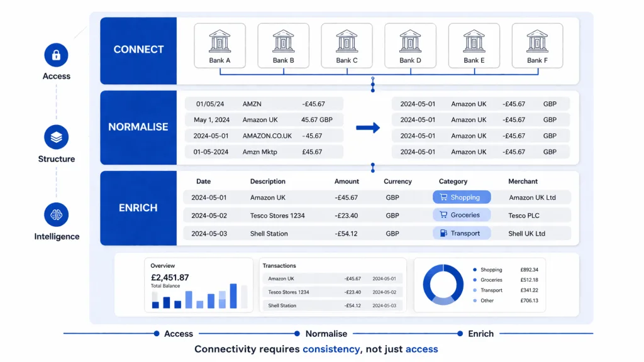Toggle the Shopping category pill
The height and width of the screenshot is (362, 644).
[462, 197]
